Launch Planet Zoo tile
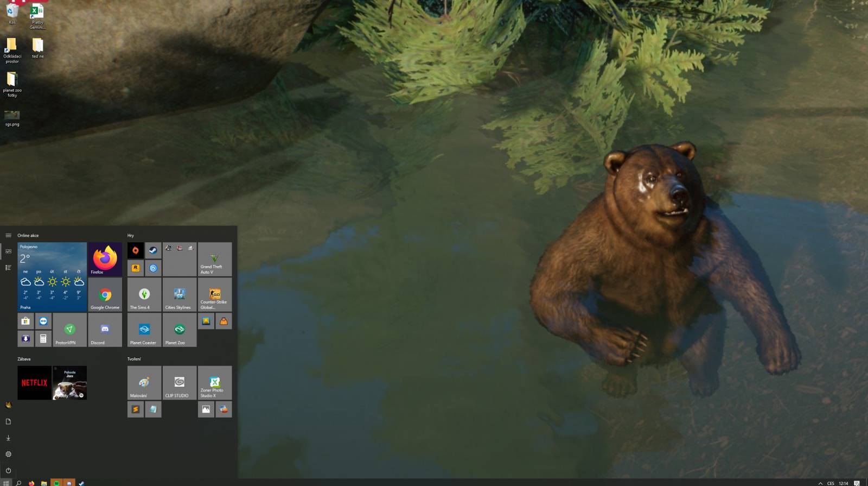The height and width of the screenshot is (486, 868). tap(180, 330)
